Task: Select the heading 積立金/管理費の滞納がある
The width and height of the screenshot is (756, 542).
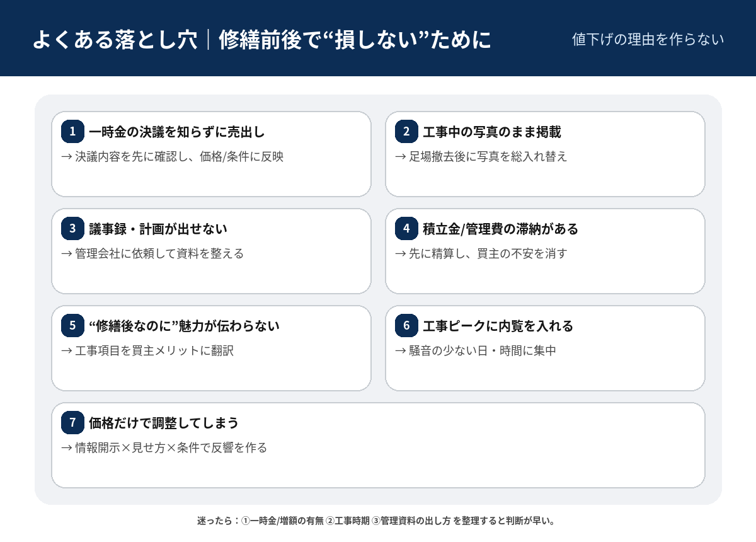Action: click(500, 229)
